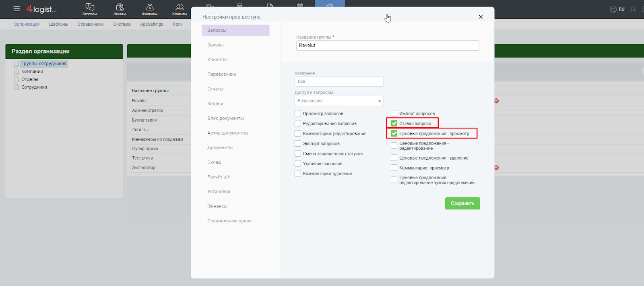Edit the Название группы field
This screenshot has width=644, height=286.
tap(388, 46)
